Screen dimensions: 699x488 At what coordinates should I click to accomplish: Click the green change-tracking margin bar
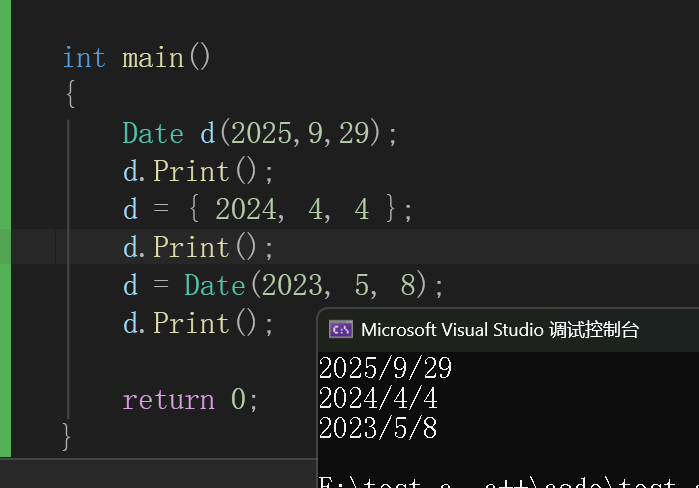click(5, 228)
